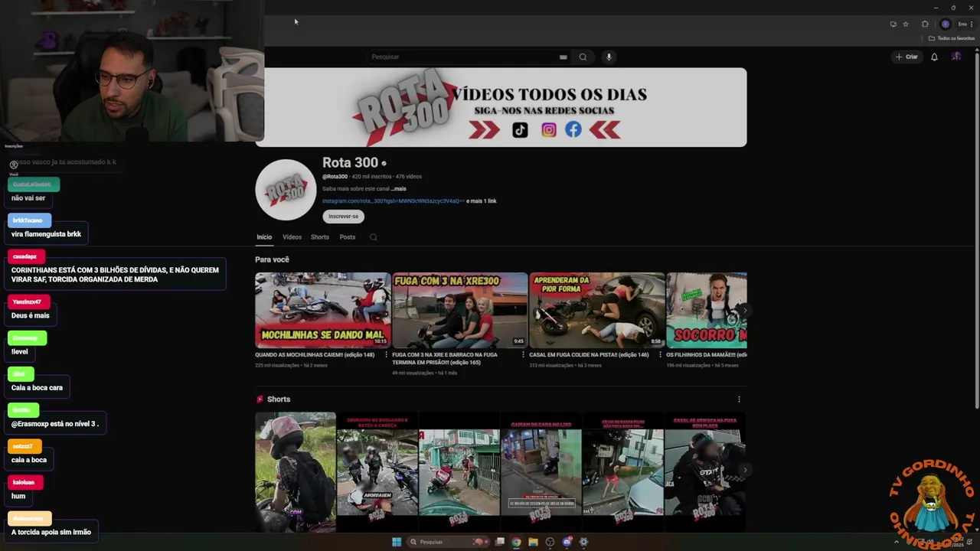Screen dimensions: 980x551
Task: Click the Criar create button
Action: [x=906, y=57]
